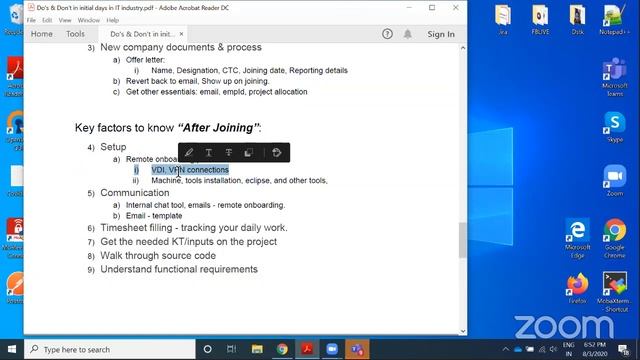
Task: Click the taskbar search box
Action: pos(110,349)
